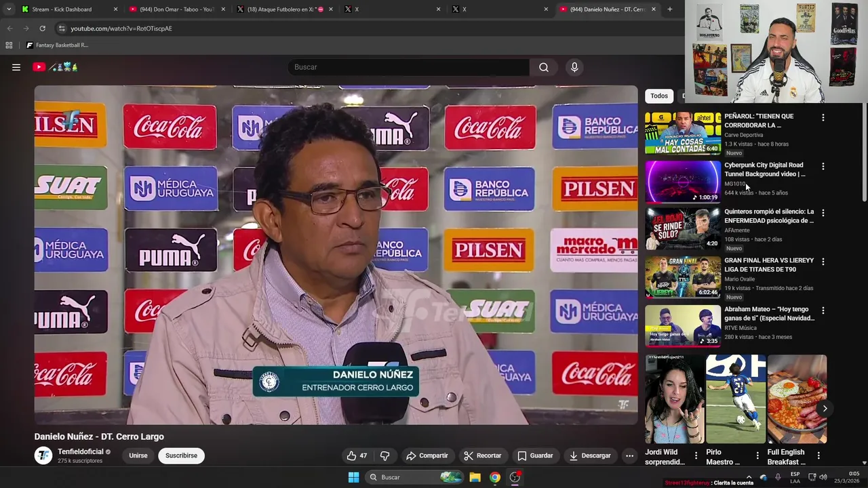Open options for Cyberpunk City video suggestion
The image size is (868, 488).
(x=823, y=166)
